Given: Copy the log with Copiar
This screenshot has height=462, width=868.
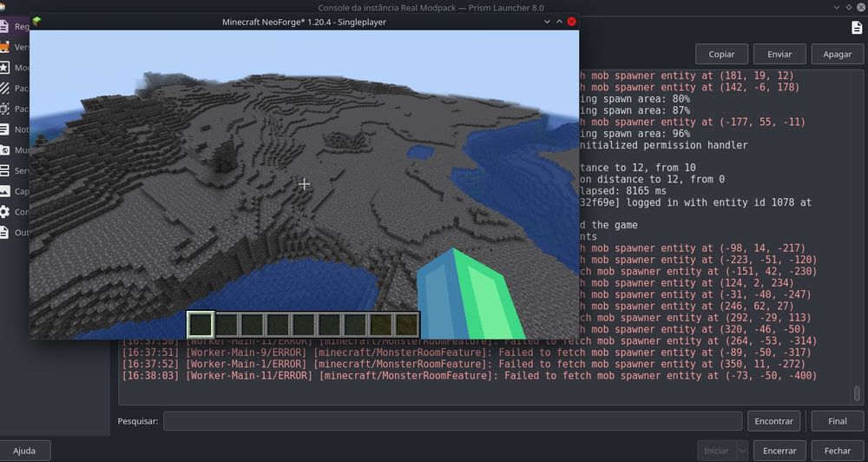Looking at the screenshot, I should (x=722, y=55).
